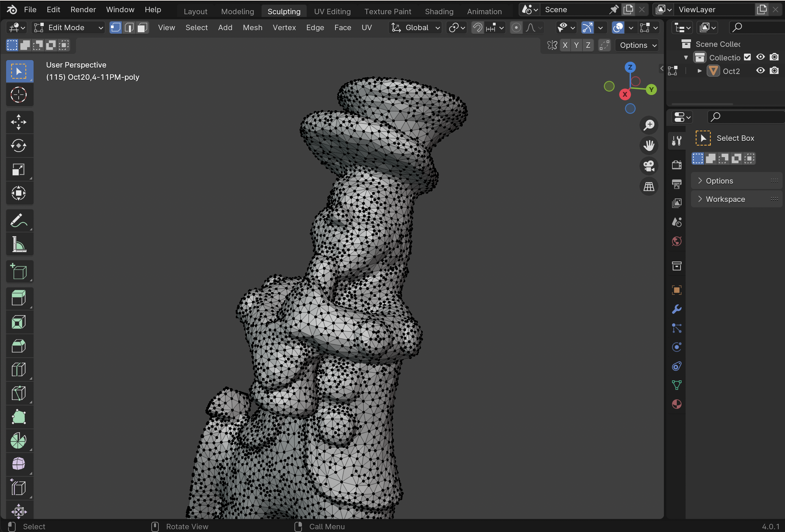Click the properties search field
This screenshot has width=785, height=532.
pyautogui.click(x=746, y=117)
